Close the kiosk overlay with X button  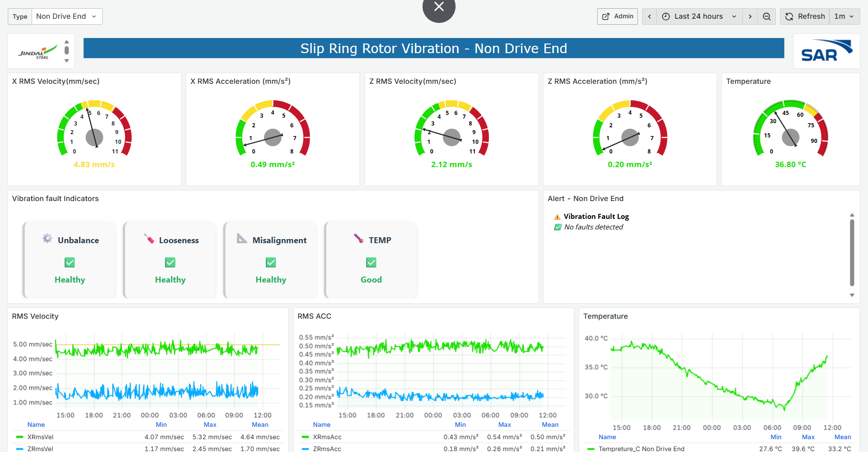coord(439,7)
